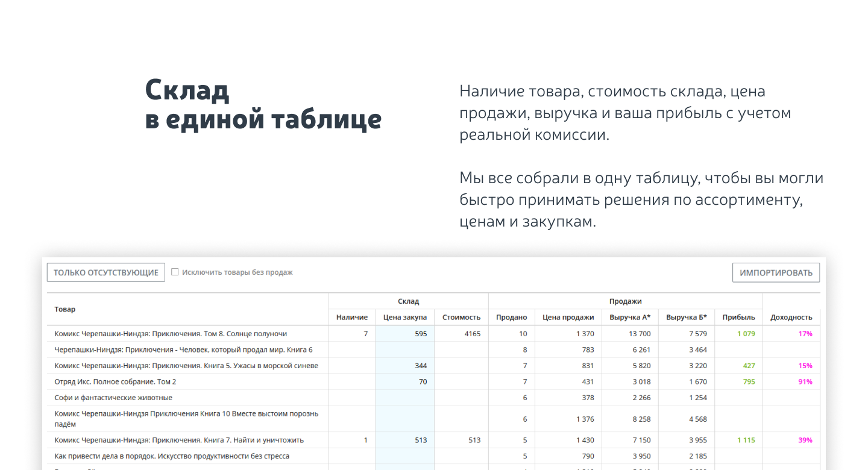
Task: Select Как привести дела в порядок row
Action: tap(172, 456)
